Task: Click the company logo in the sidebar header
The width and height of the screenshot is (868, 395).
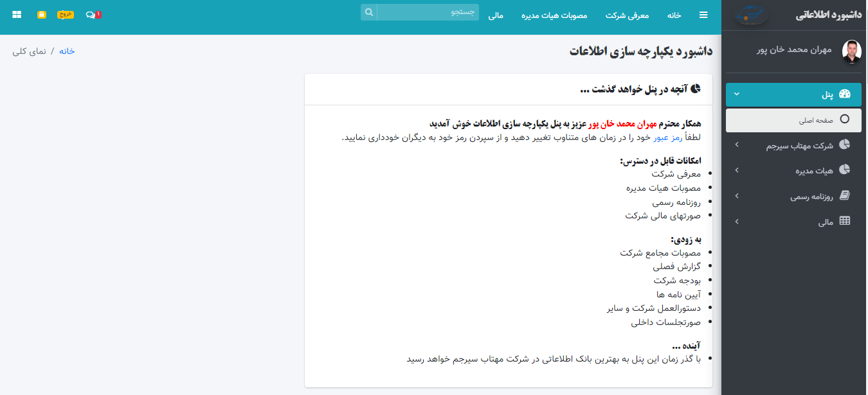Action: pyautogui.click(x=752, y=15)
